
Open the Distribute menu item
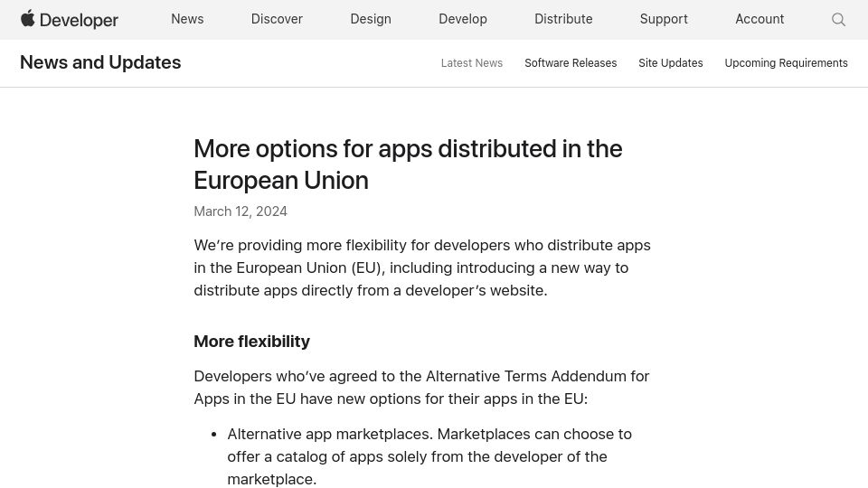563,19
